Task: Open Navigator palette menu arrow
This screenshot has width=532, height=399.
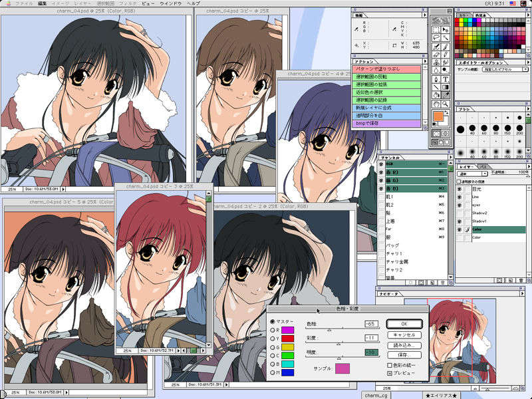Action: coord(522,293)
